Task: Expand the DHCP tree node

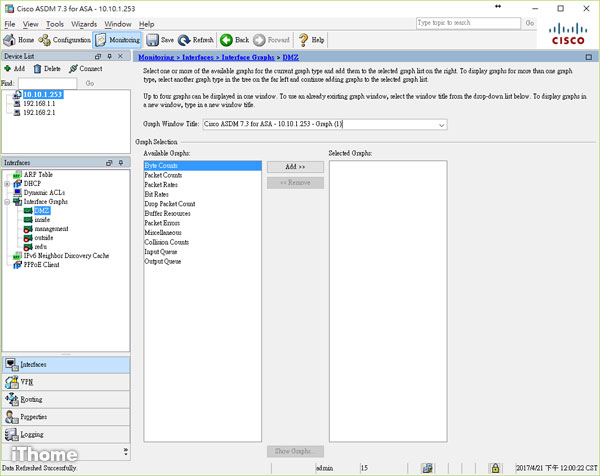Action: pos(7,184)
